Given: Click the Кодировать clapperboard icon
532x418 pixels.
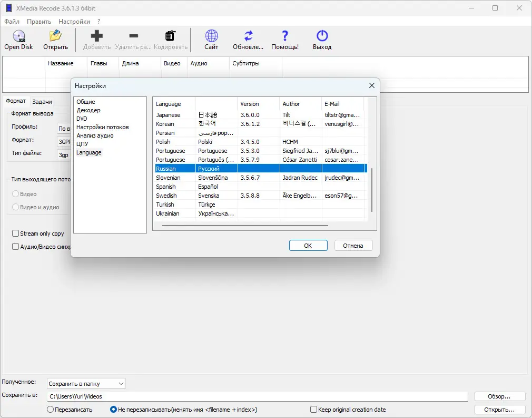Looking at the screenshot, I should coord(170,36).
